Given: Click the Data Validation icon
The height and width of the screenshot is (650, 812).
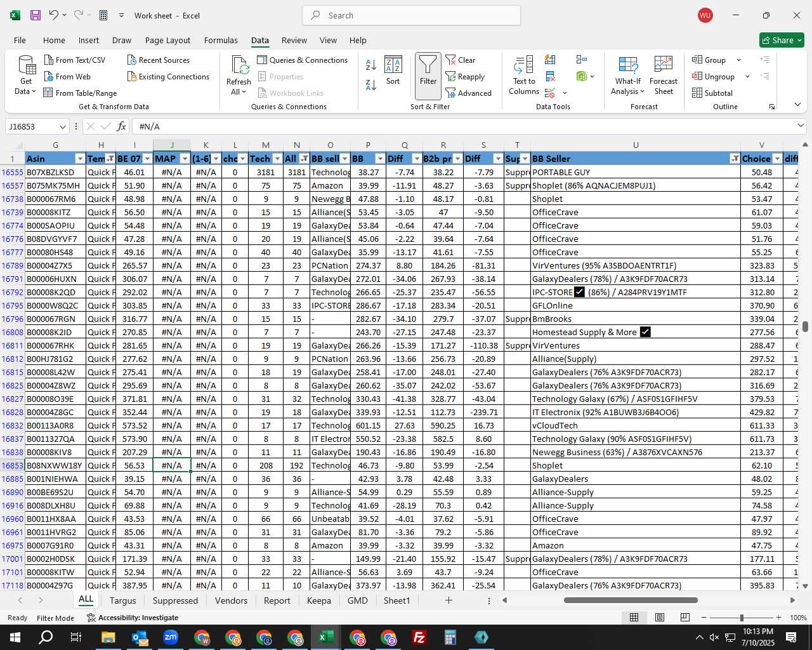Looking at the screenshot, I should pos(550,93).
